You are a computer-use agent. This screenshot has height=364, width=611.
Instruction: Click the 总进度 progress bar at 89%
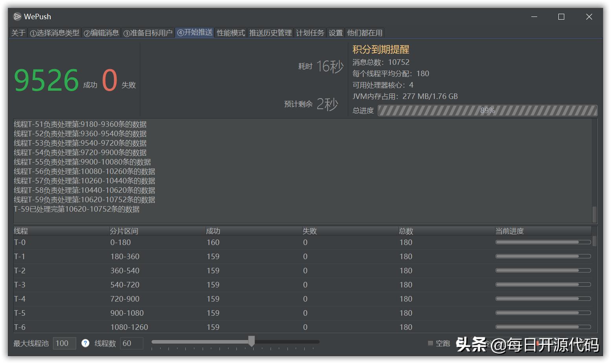487,110
